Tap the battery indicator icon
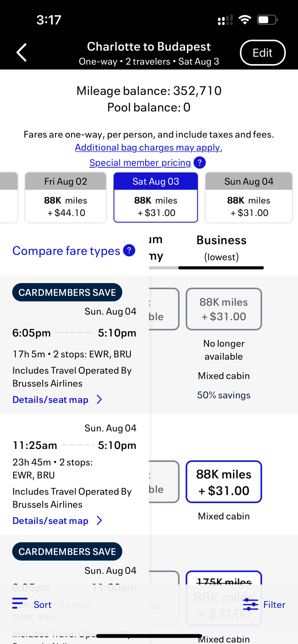This screenshot has height=644, width=298. tap(267, 20)
